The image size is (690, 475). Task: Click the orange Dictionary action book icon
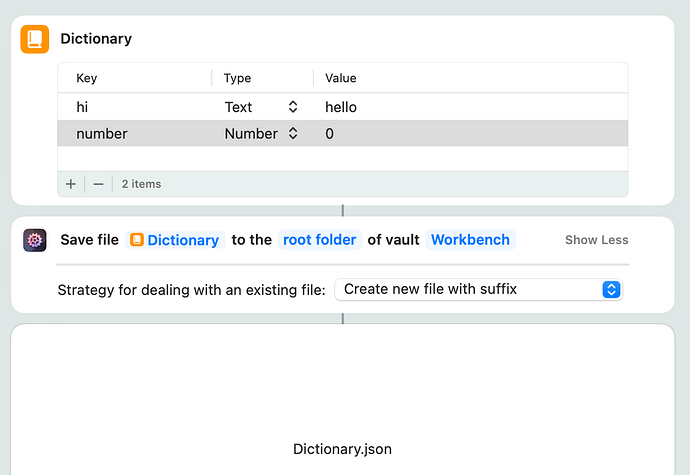point(35,39)
